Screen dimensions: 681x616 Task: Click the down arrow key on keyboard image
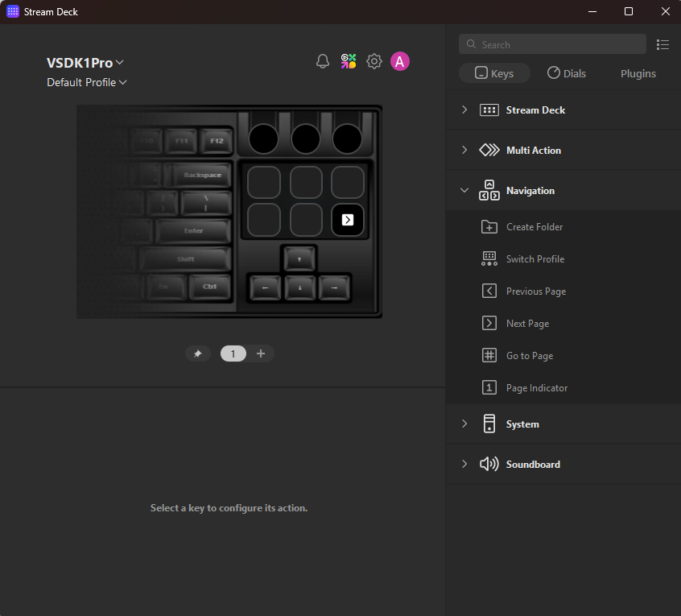[299, 287]
